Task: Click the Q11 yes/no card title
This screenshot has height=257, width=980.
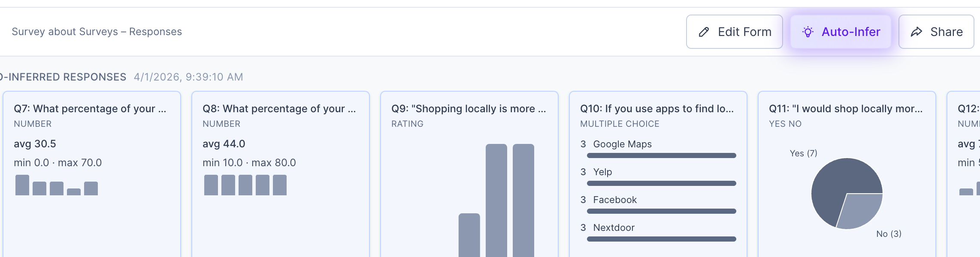Action: click(845, 109)
